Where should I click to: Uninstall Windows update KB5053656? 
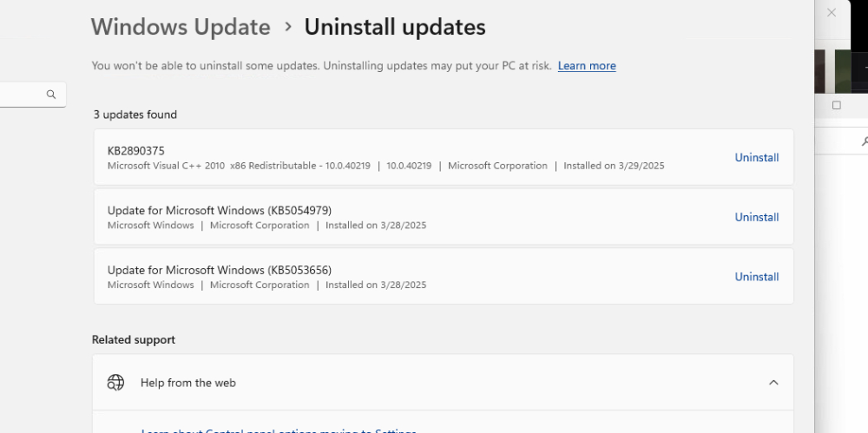756,277
